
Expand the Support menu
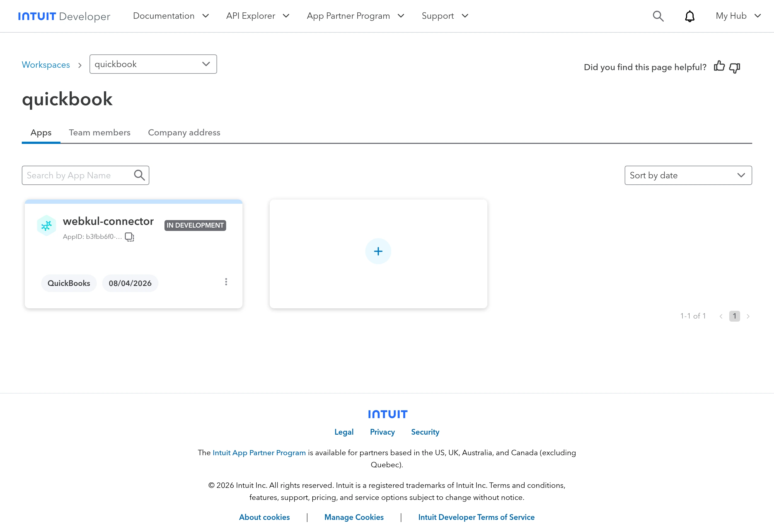point(445,16)
